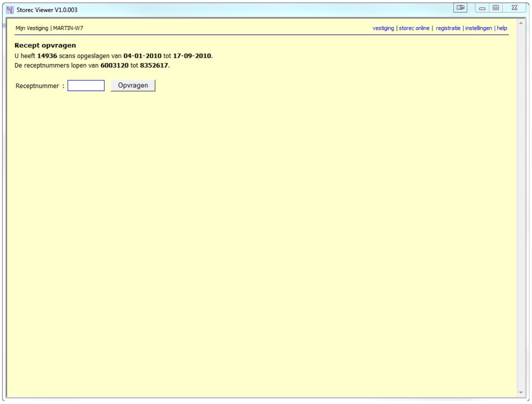Click the switch-display icon in the title bar
The image size is (532, 404).
[461, 8]
